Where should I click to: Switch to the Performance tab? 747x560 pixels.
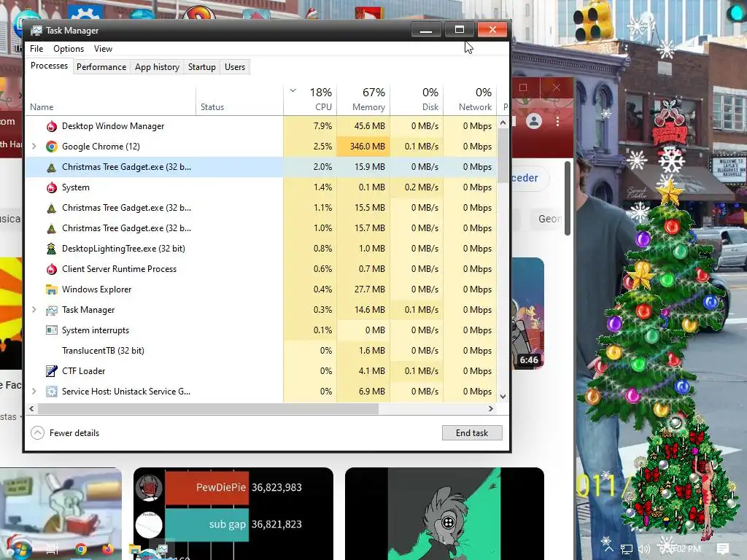[101, 67]
